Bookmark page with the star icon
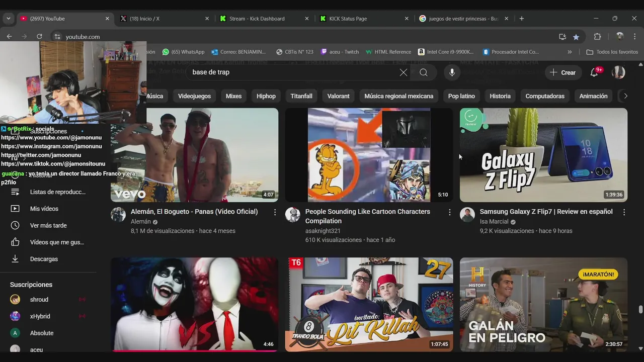This screenshot has height=362, width=644. pyautogui.click(x=576, y=37)
